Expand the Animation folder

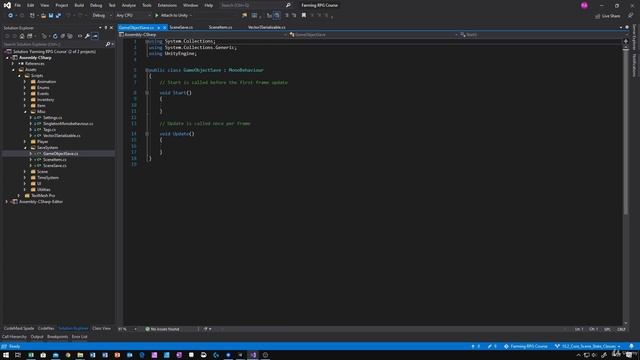coord(25,82)
